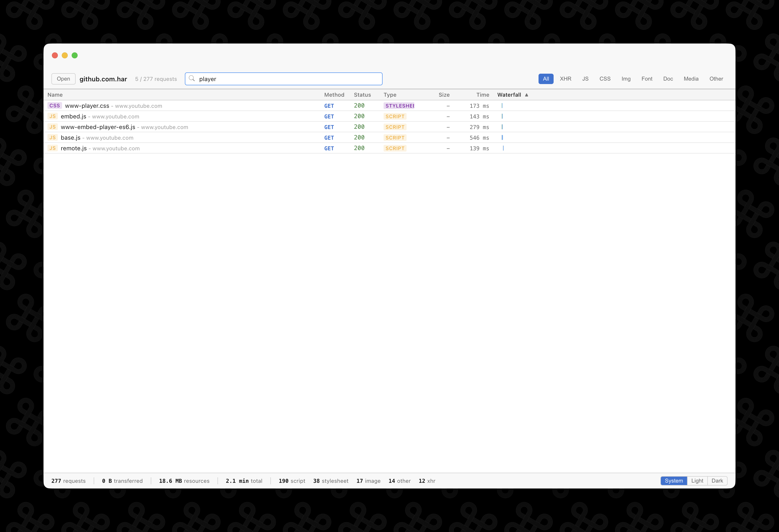Switch theme to Dark

click(x=717, y=480)
